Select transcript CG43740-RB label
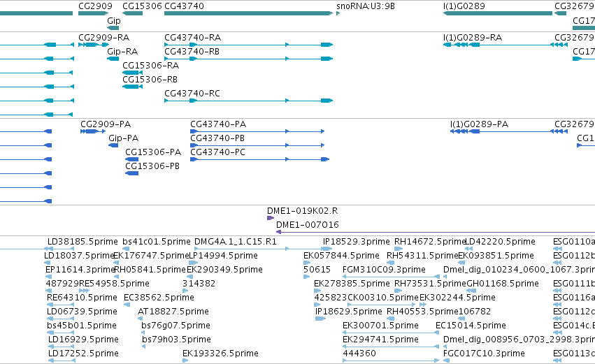 pos(192,52)
